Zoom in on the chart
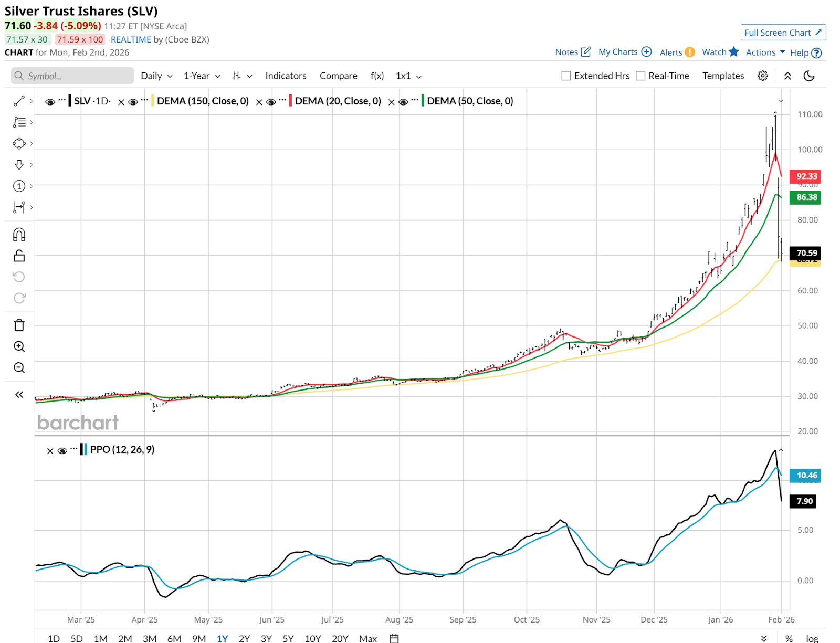This screenshot has width=840, height=643. coord(19,346)
